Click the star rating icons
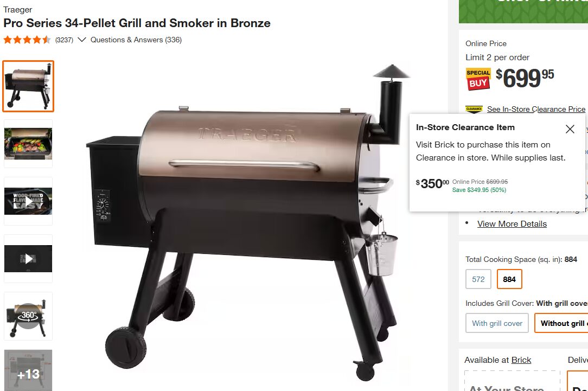 pos(27,40)
